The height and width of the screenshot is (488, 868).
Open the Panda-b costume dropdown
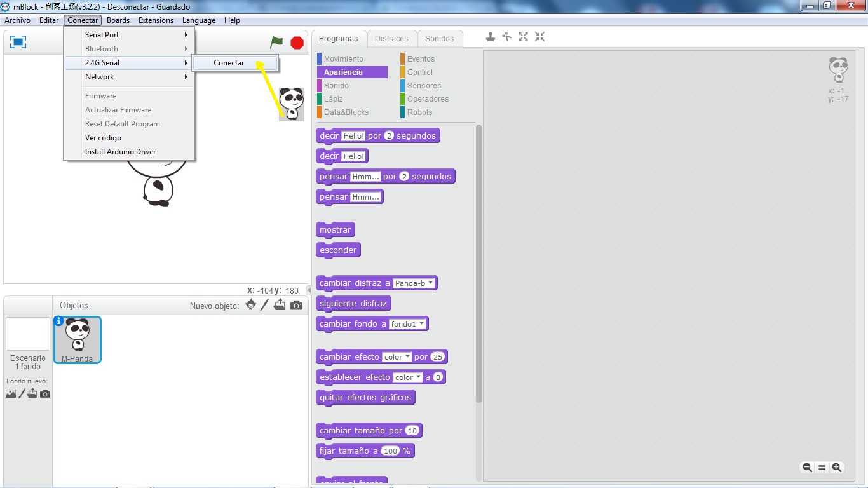[414, 283]
